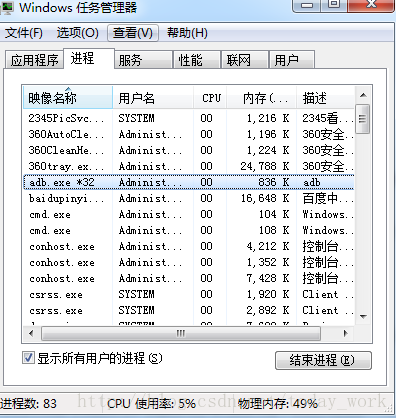Open the 查看(V) menu
This screenshot has height=418, width=396.
point(133,33)
